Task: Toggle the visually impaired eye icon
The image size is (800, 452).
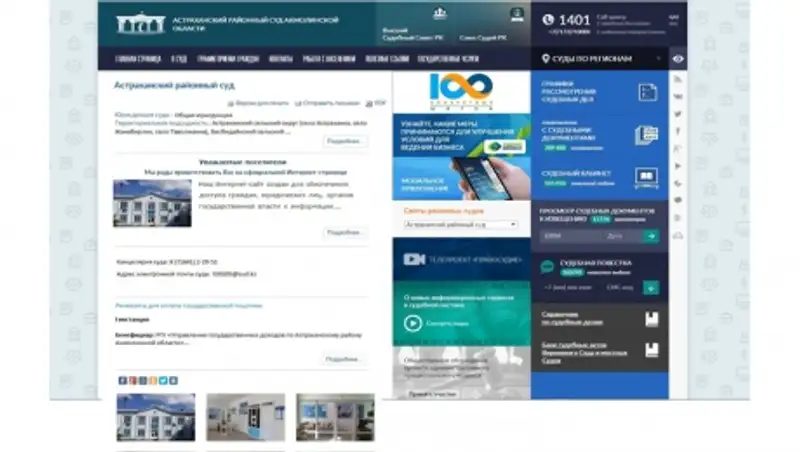Action: click(x=678, y=59)
